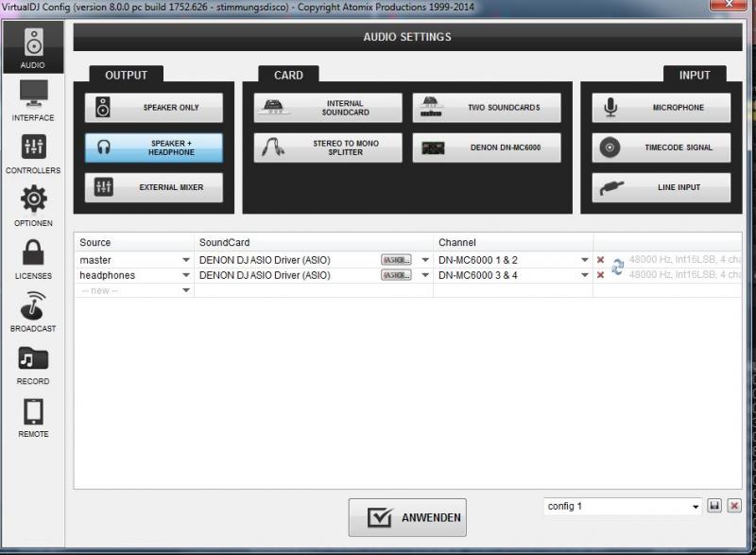Select Line Input option

(661, 187)
